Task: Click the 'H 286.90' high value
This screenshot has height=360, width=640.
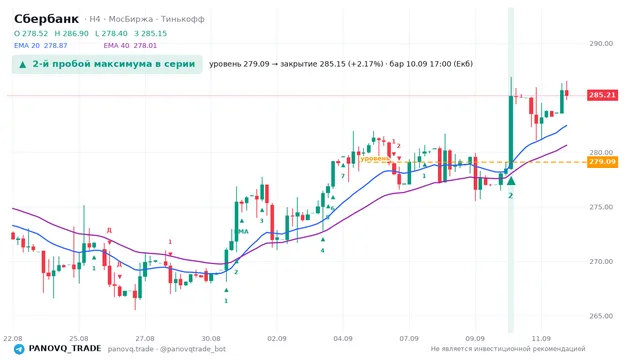Action: tap(71, 33)
